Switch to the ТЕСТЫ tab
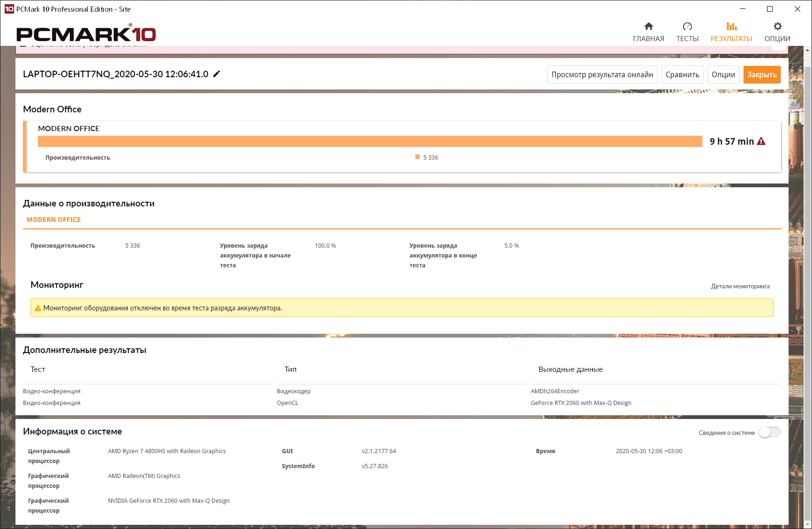 (687, 32)
